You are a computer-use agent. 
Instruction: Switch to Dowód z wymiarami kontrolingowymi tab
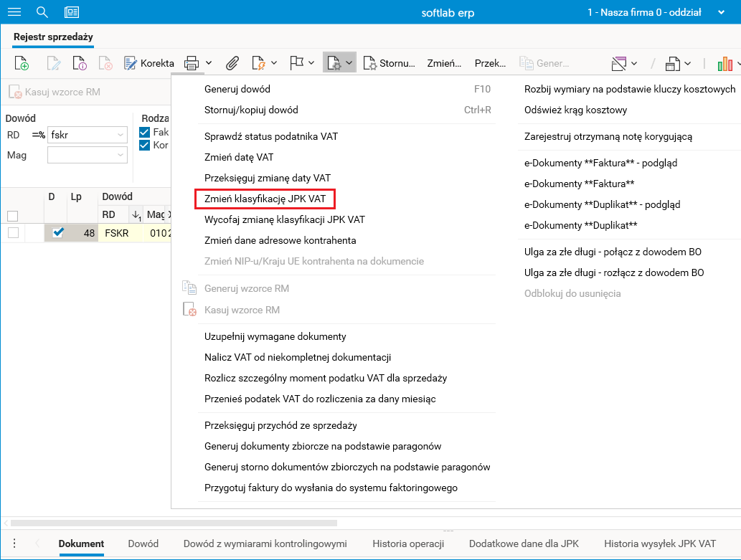[x=265, y=544]
